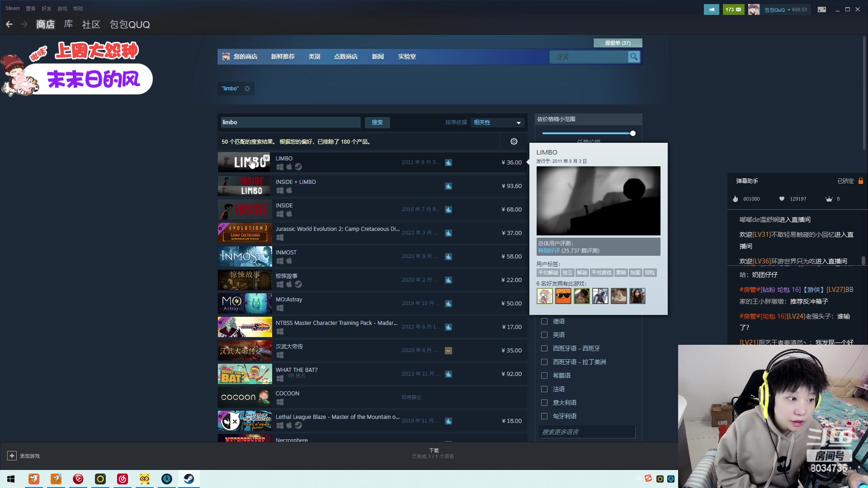Open NetEase Music taskbar icon

[123, 479]
